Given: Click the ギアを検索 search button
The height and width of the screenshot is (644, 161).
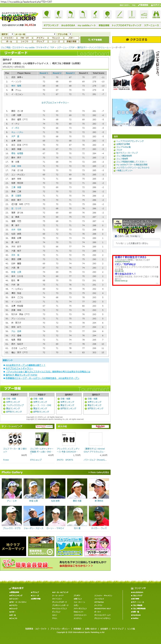Looking at the screenshot, I should [x=95, y=40].
